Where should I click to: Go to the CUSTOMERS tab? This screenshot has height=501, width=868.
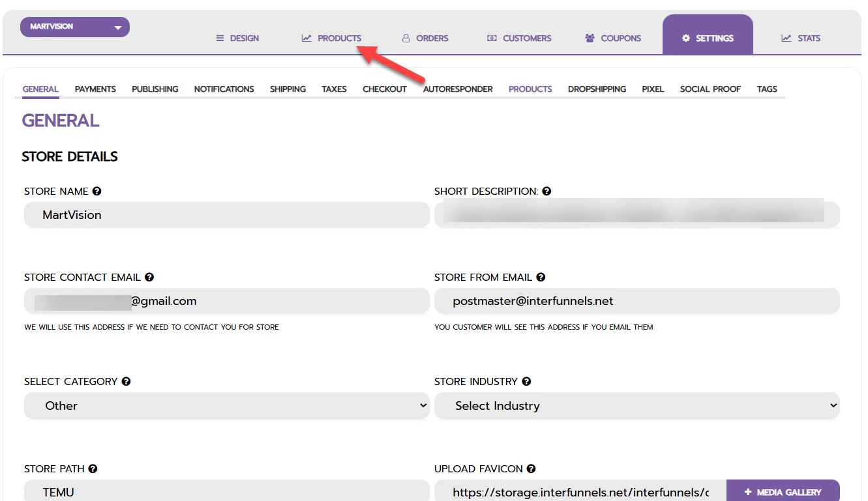[x=519, y=38]
